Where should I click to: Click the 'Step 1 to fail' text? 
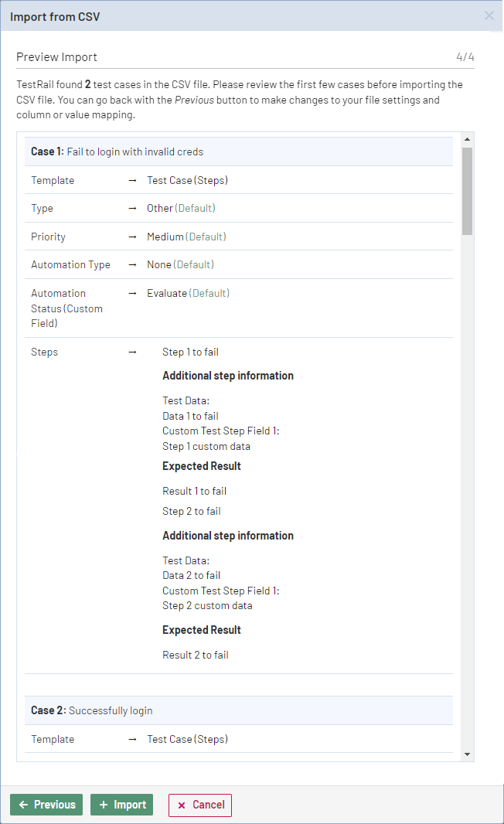pyautogui.click(x=190, y=352)
